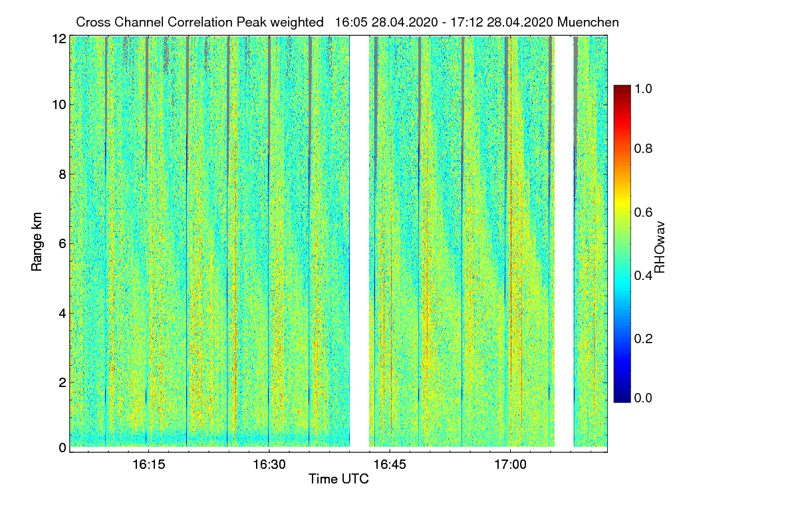Viewport: 798px width, 532px height.
Task: Click the '16:15' time tick label
Action: [148, 464]
